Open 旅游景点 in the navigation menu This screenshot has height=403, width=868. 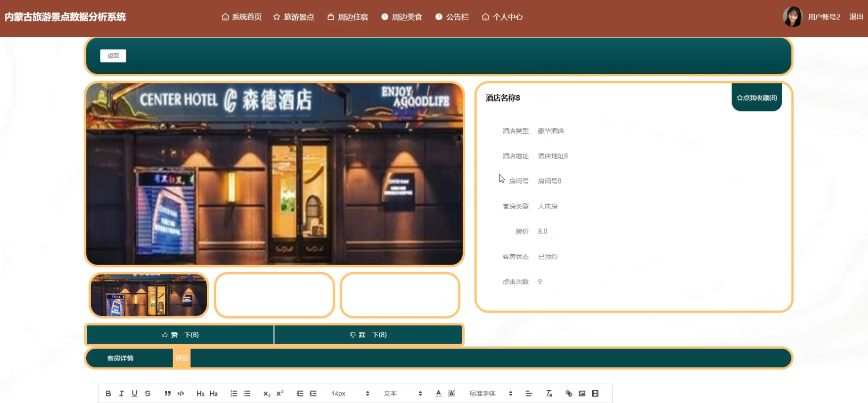click(x=294, y=17)
